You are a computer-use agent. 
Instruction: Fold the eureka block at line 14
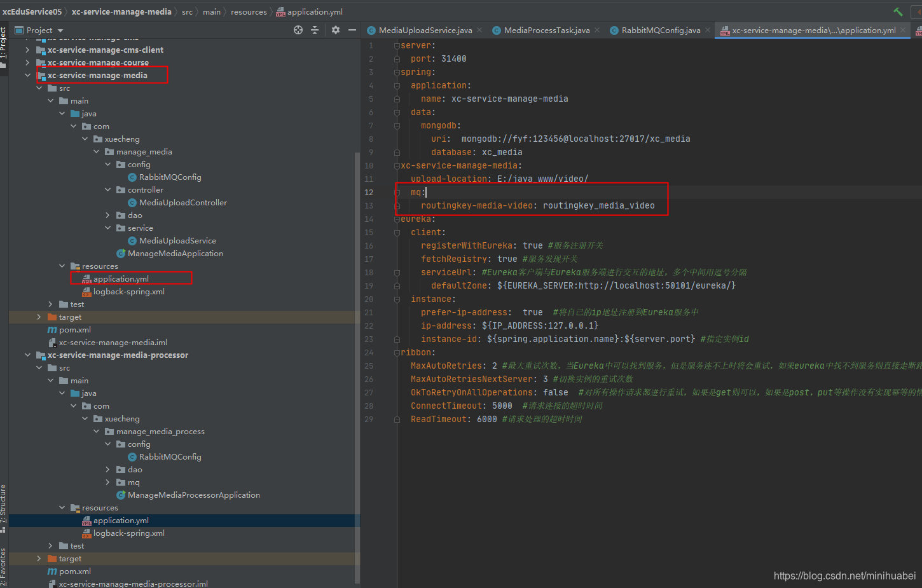(x=397, y=219)
